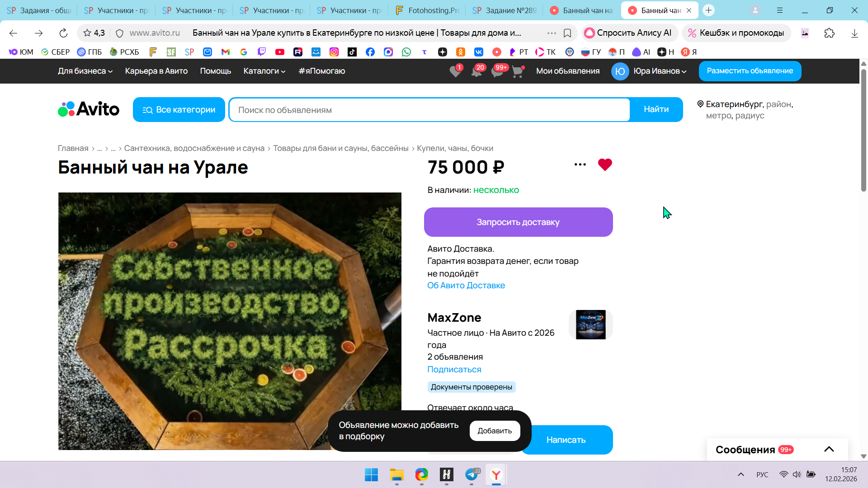868x488 pixels.
Task: Open browser extensions puzzle icon
Action: point(829,33)
